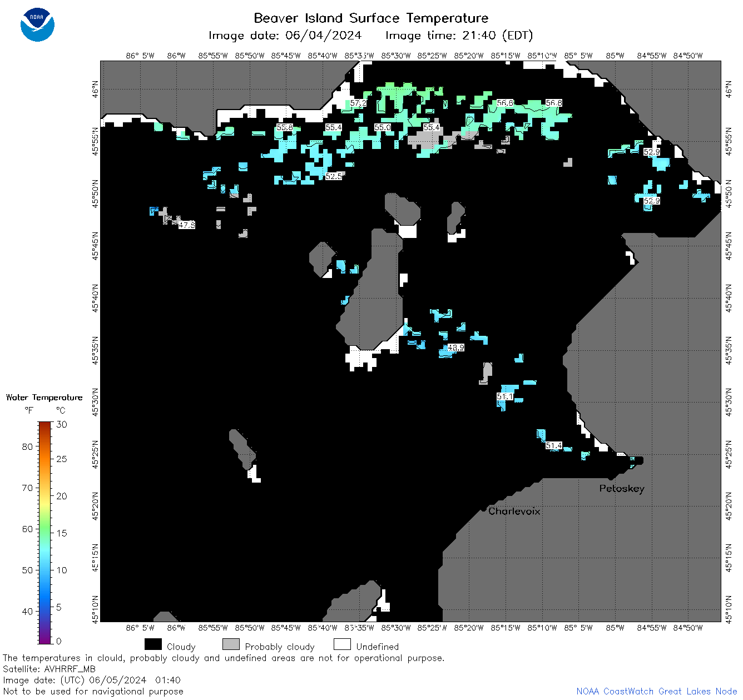Select the black Cloudy legend swatch
The image size is (743, 700).
point(153,644)
